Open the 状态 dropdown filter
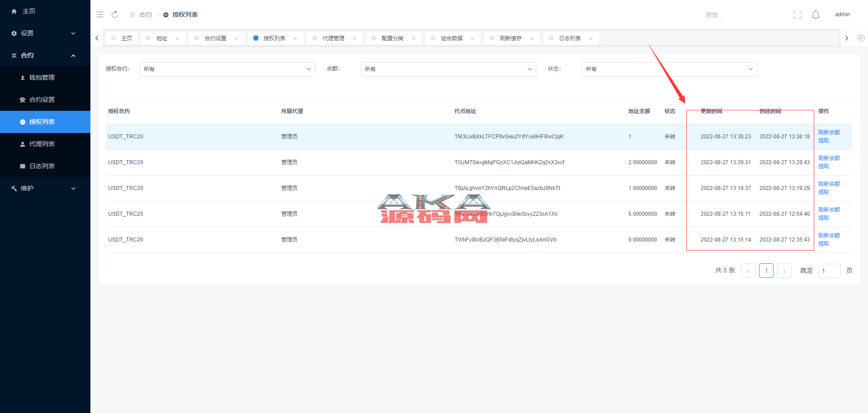Screen dimensions: 868x413 [x=669, y=69]
